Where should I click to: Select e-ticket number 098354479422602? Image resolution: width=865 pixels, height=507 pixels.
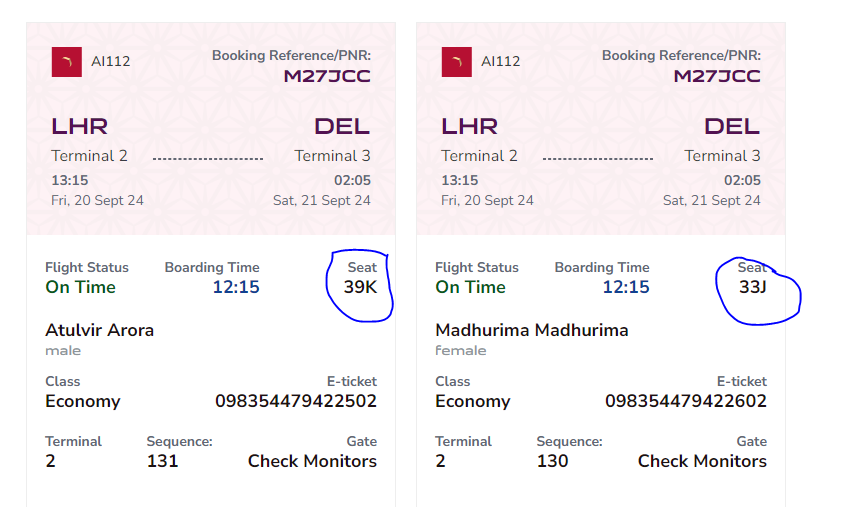click(x=686, y=401)
